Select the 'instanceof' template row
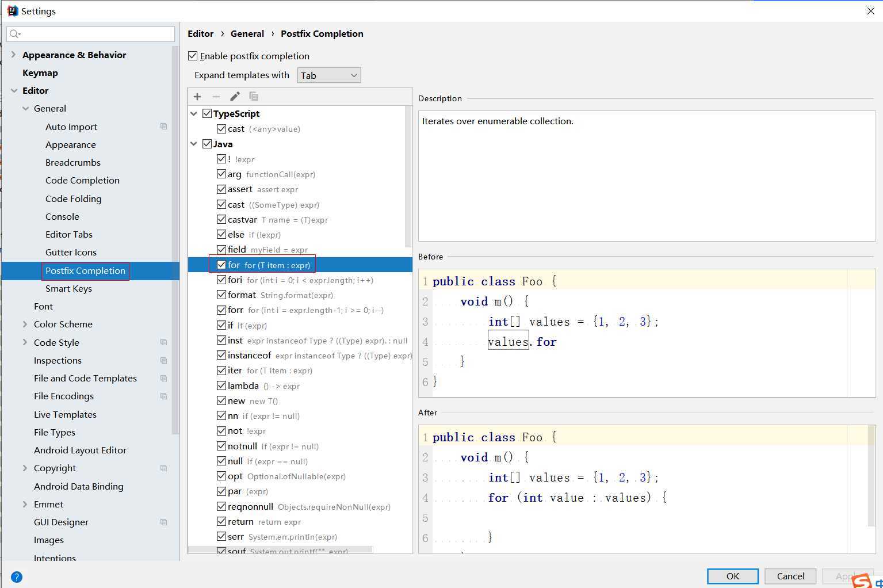This screenshot has height=588, width=883. pyautogui.click(x=300, y=356)
